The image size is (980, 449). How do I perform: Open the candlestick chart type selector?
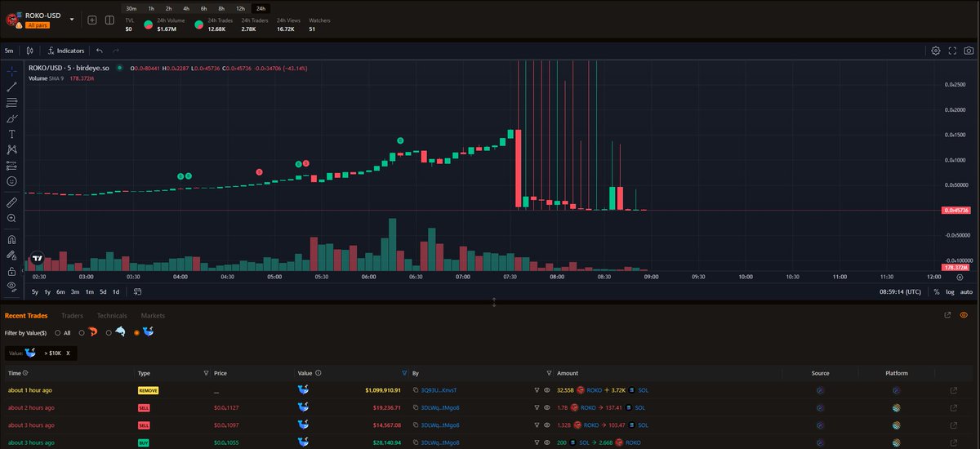(x=30, y=51)
